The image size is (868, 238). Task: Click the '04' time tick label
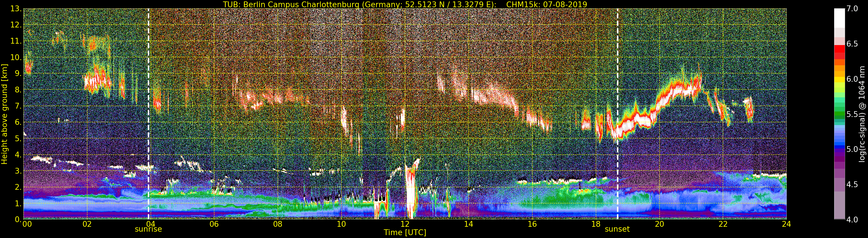(150, 224)
